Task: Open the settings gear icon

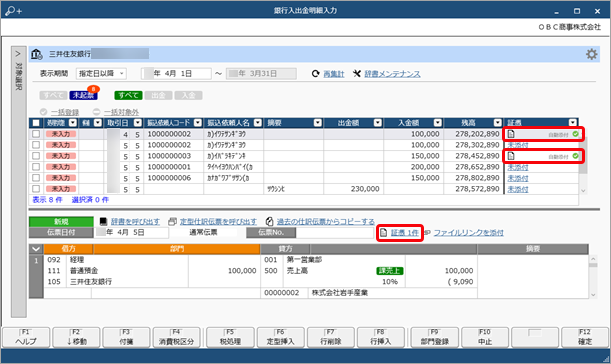Action: 592,54
